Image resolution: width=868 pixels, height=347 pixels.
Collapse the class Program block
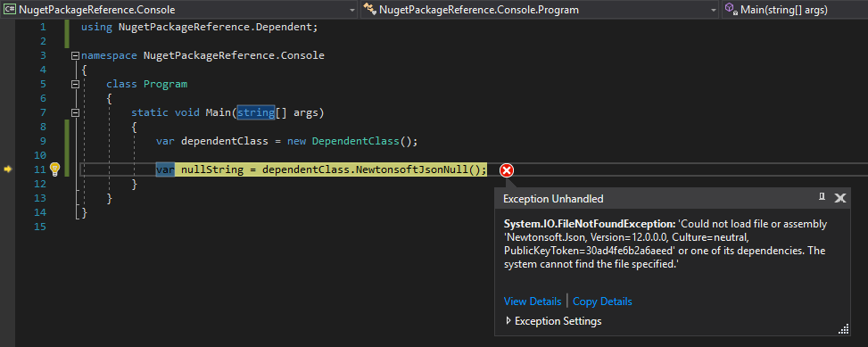pyautogui.click(x=75, y=85)
